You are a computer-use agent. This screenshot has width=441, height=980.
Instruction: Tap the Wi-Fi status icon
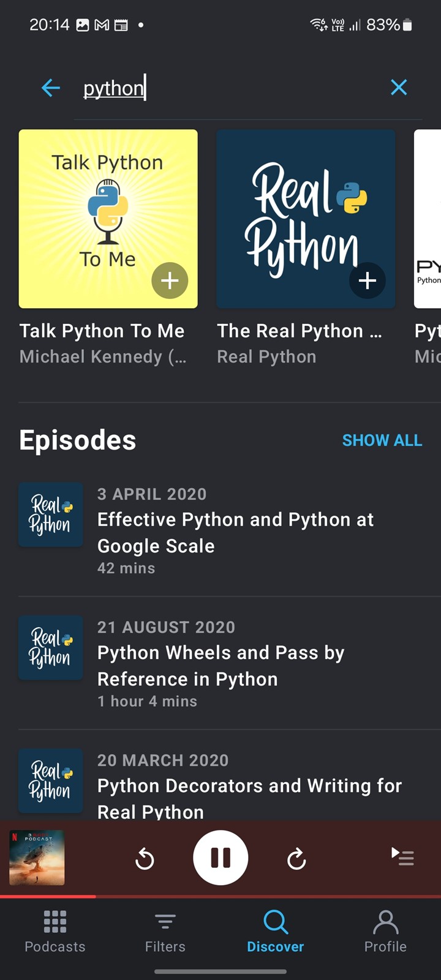318,24
